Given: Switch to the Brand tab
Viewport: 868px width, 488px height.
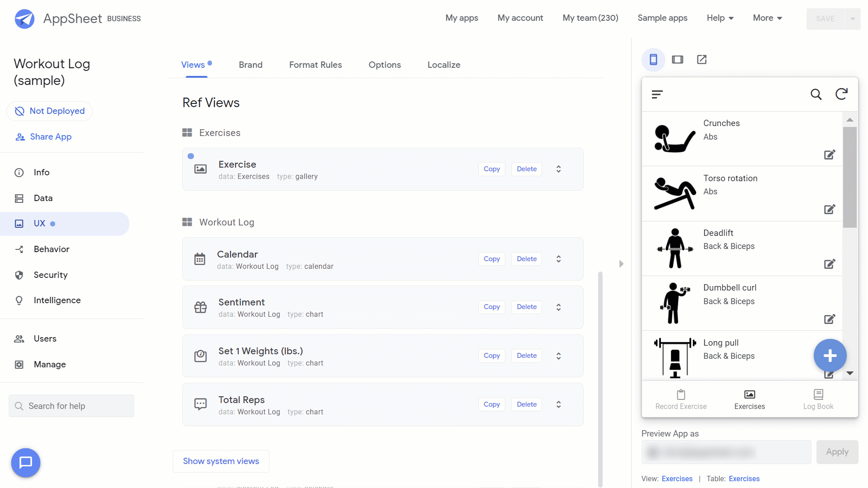Looking at the screenshot, I should click(250, 64).
